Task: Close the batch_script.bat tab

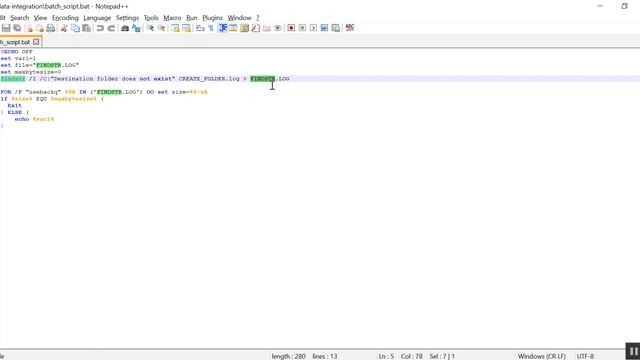Action: pos(36,42)
